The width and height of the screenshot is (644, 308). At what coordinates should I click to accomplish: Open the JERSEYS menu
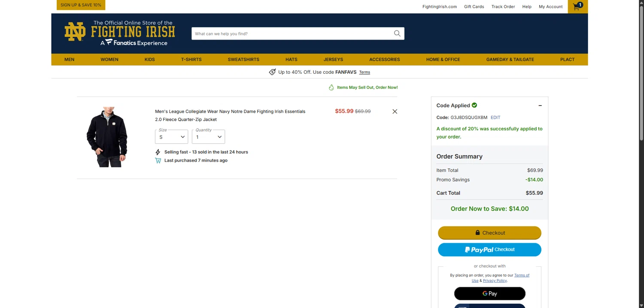point(334,60)
